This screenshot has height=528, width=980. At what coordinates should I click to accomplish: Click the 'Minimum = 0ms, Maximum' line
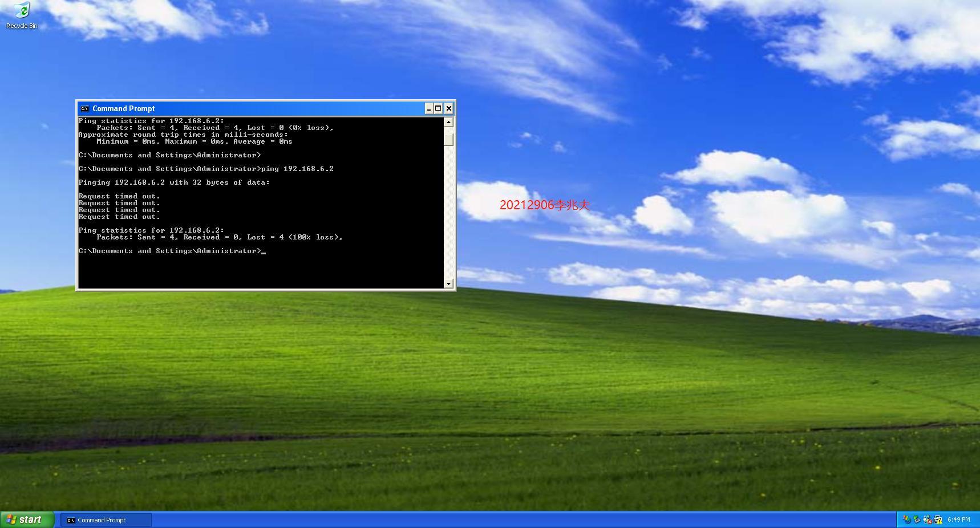point(195,141)
